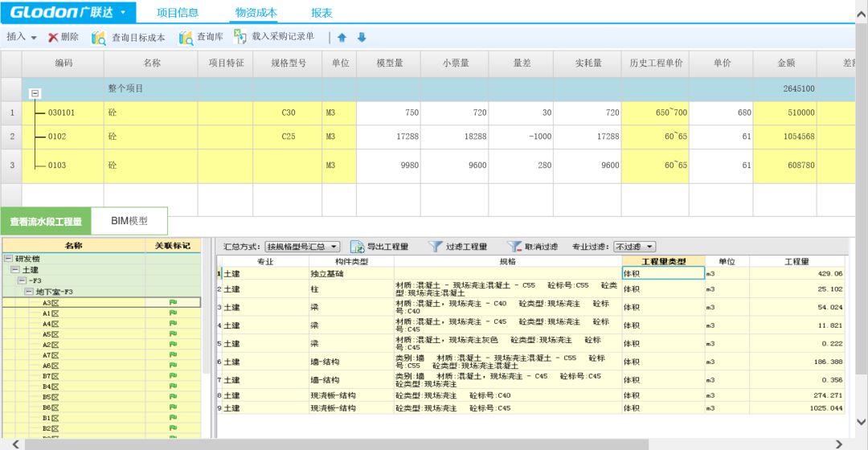Toggle the green link flag for B7区

172,376
